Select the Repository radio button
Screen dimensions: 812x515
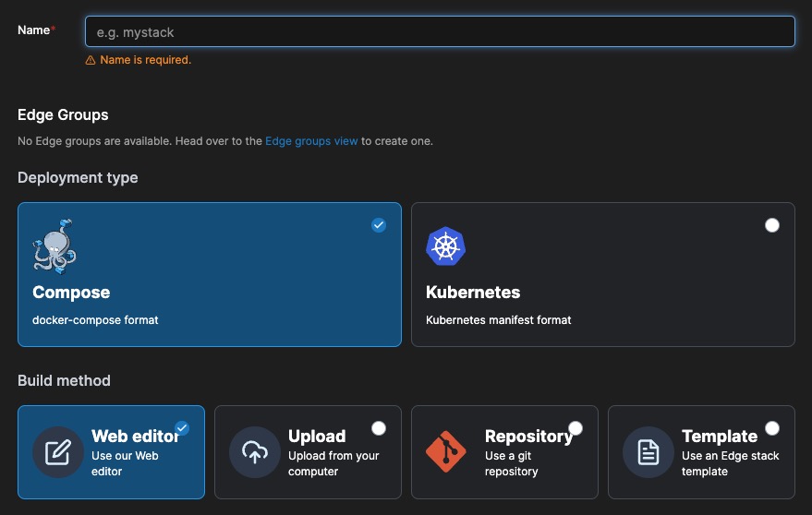(x=576, y=428)
